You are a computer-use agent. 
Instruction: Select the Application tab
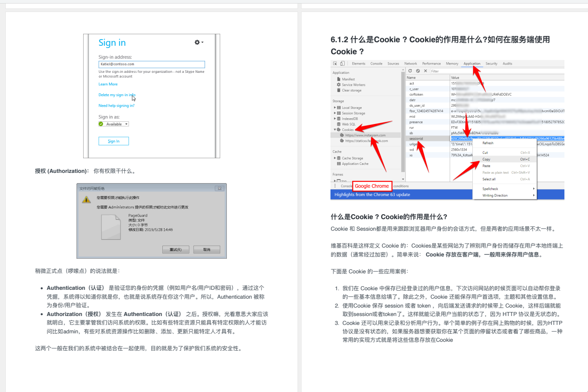472,64
